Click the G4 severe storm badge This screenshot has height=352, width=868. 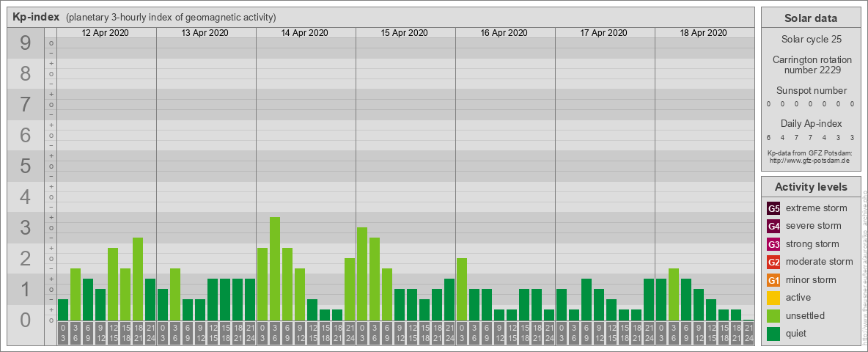tap(773, 227)
